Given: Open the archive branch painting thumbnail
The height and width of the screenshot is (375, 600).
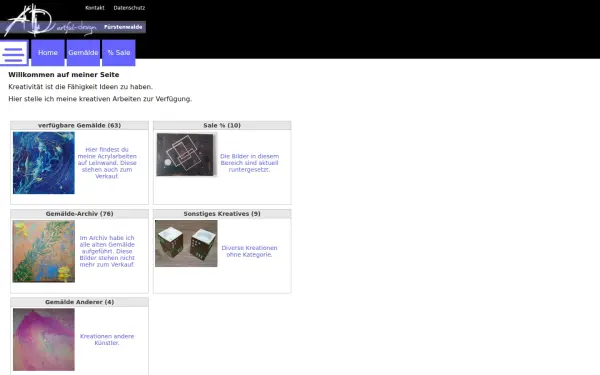Looking at the screenshot, I should tap(44, 251).
